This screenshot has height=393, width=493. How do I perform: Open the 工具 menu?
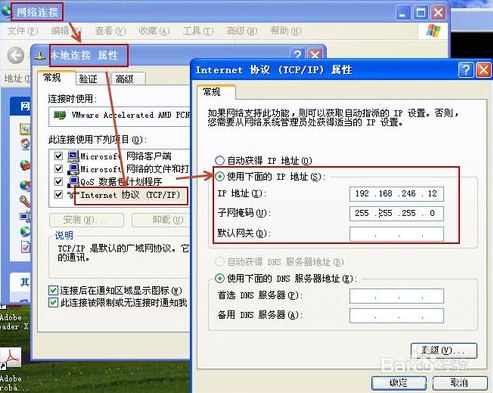[x=198, y=31]
